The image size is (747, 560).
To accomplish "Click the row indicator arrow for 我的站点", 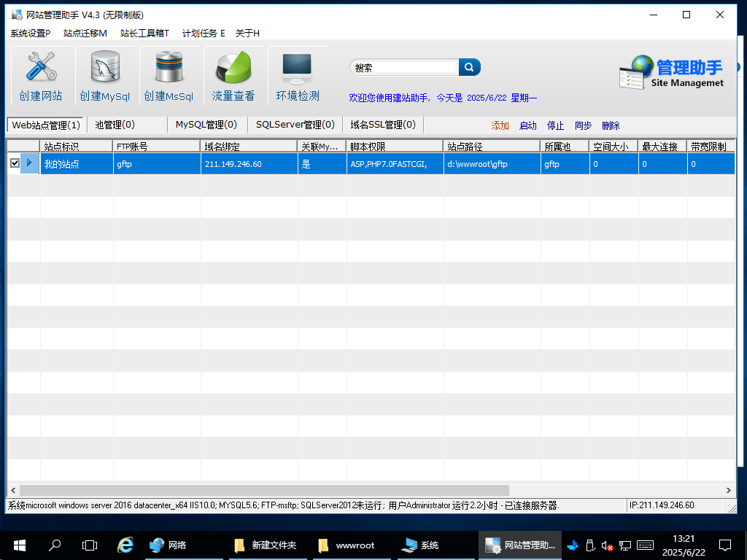I will (x=29, y=163).
